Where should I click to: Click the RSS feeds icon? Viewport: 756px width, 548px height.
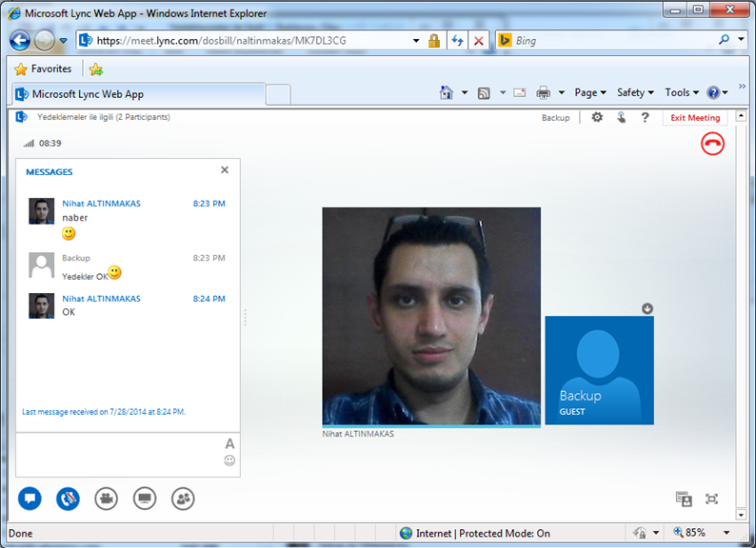click(484, 93)
